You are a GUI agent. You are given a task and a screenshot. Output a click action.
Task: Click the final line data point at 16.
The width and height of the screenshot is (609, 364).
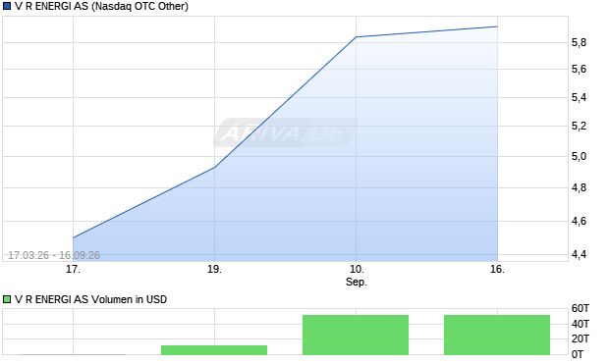tap(498, 26)
